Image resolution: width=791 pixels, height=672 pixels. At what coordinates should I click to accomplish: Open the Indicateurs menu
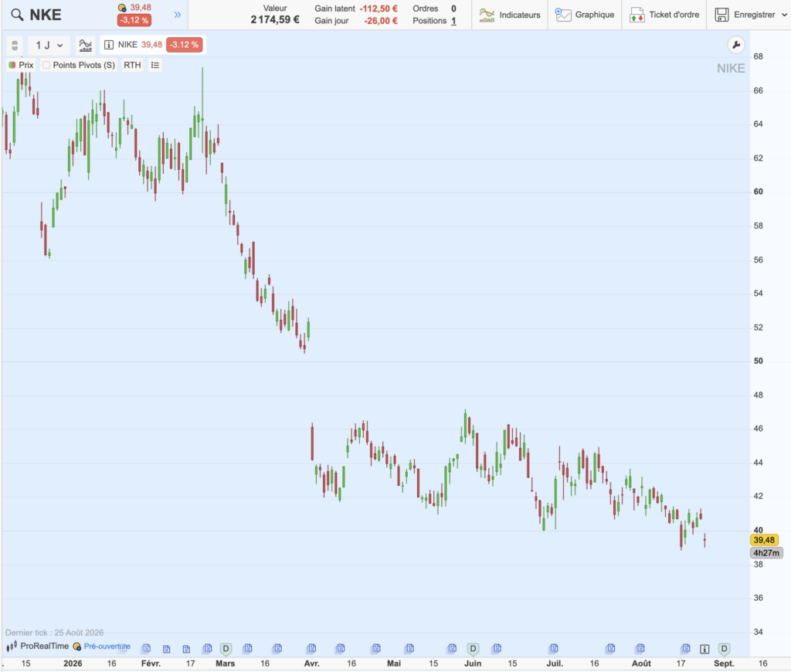tap(510, 15)
